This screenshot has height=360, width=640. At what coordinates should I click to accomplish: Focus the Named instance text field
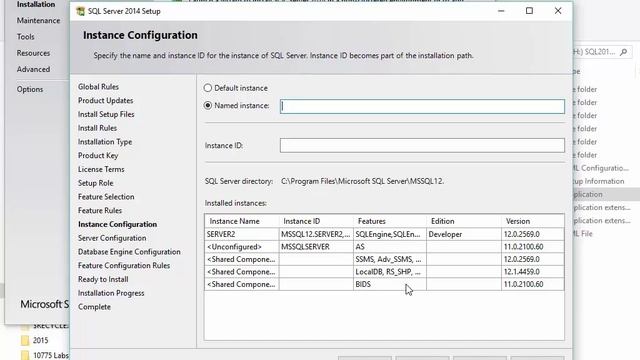pyautogui.click(x=422, y=107)
